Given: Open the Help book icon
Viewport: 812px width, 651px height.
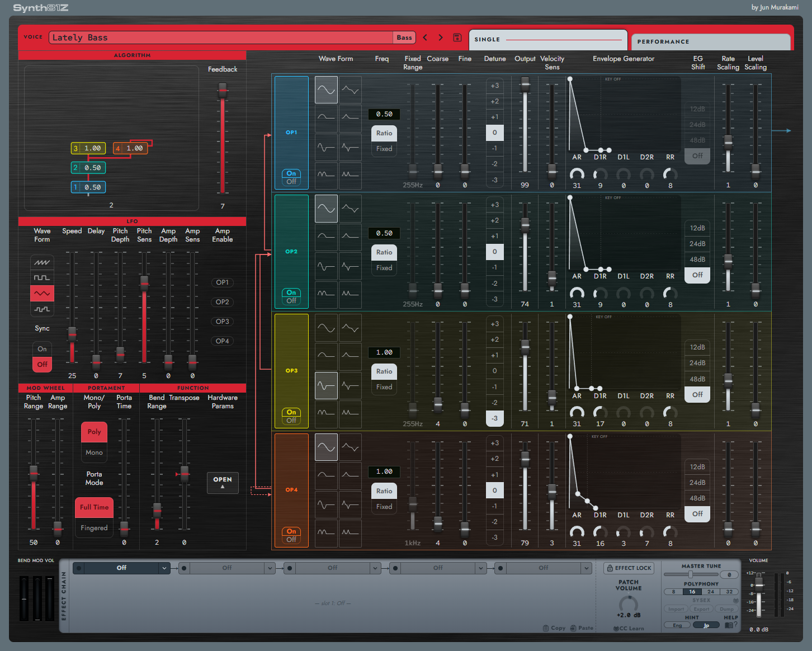Looking at the screenshot, I should tap(729, 625).
